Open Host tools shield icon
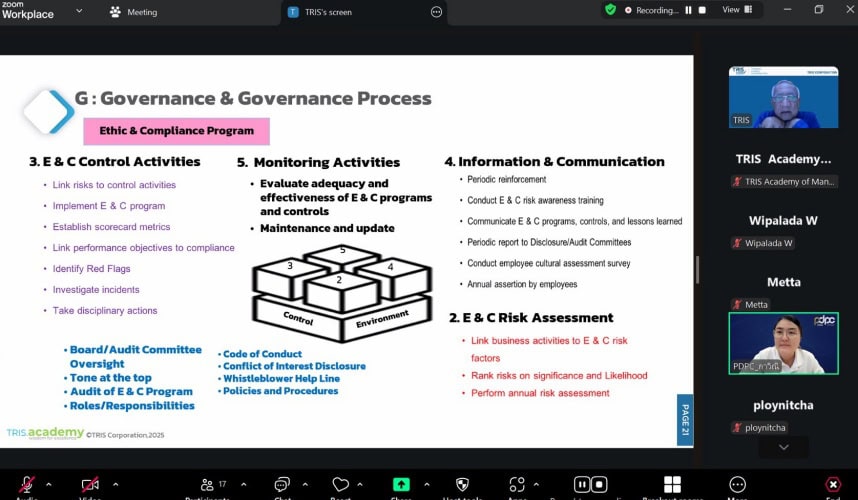 pyautogui.click(x=462, y=485)
